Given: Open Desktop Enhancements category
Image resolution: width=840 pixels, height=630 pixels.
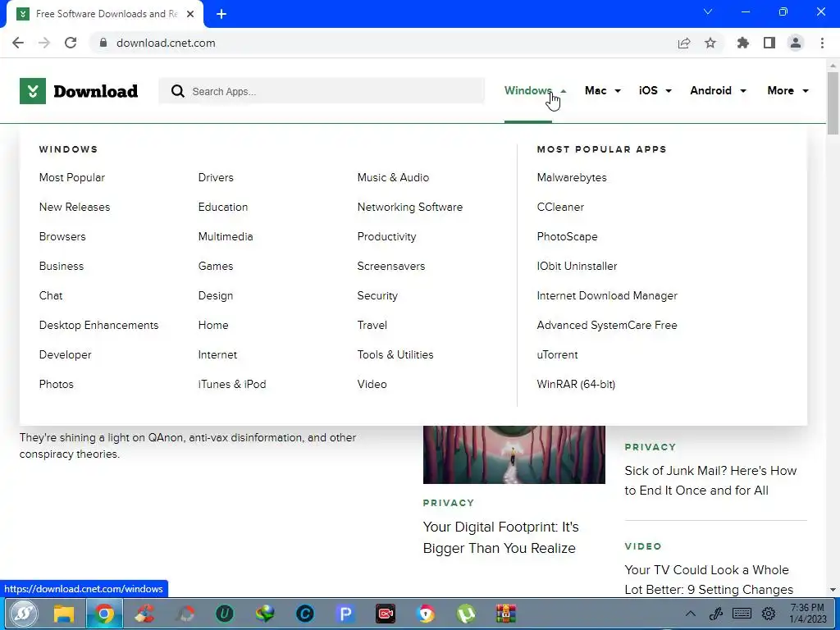Looking at the screenshot, I should click(x=98, y=325).
